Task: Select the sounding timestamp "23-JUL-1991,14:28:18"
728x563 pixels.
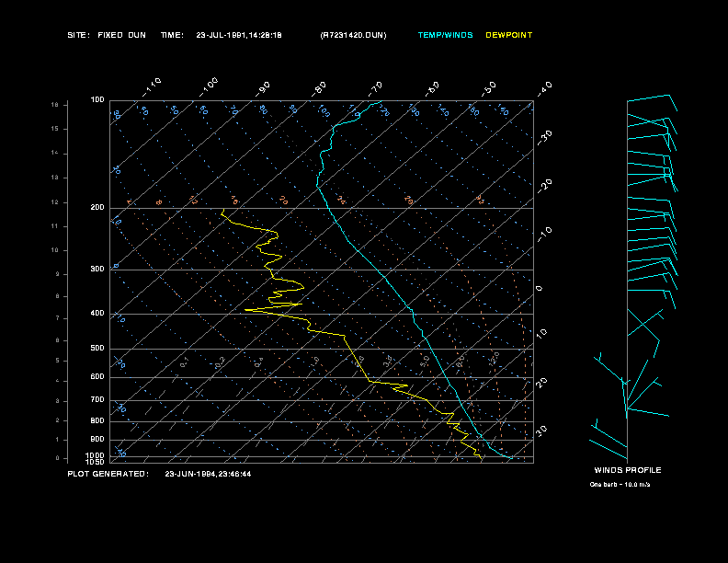Action: (x=239, y=35)
